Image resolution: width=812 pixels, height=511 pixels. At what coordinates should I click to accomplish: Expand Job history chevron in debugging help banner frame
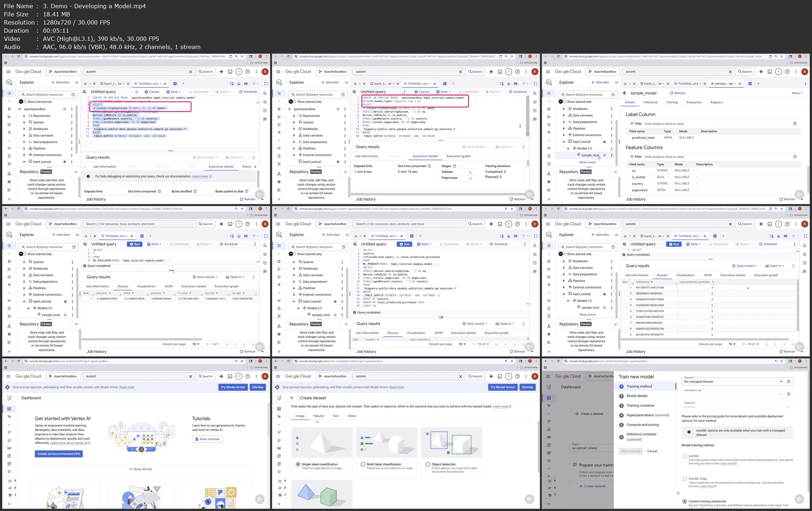click(262, 199)
